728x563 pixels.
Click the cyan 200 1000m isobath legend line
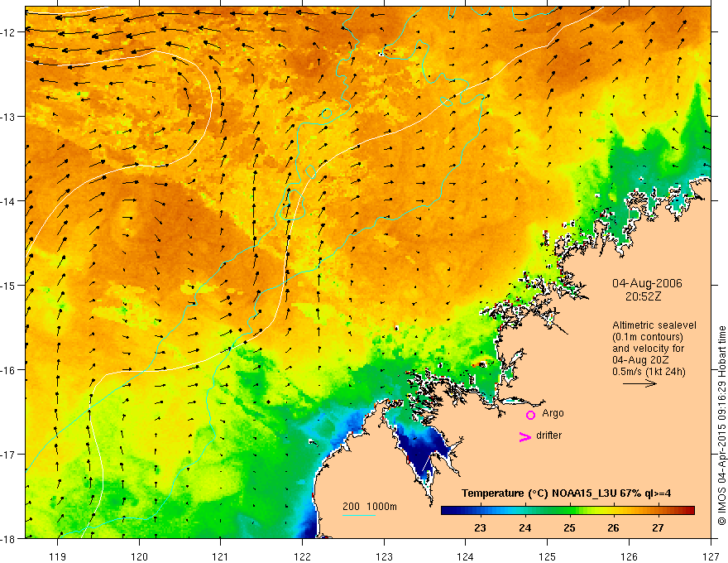coord(359,515)
